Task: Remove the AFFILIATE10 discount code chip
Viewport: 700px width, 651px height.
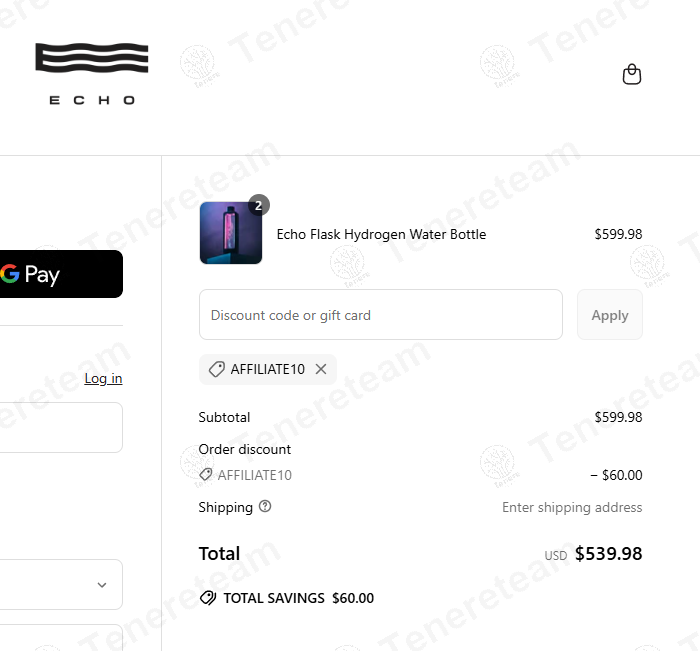Action: coord(321,369)
